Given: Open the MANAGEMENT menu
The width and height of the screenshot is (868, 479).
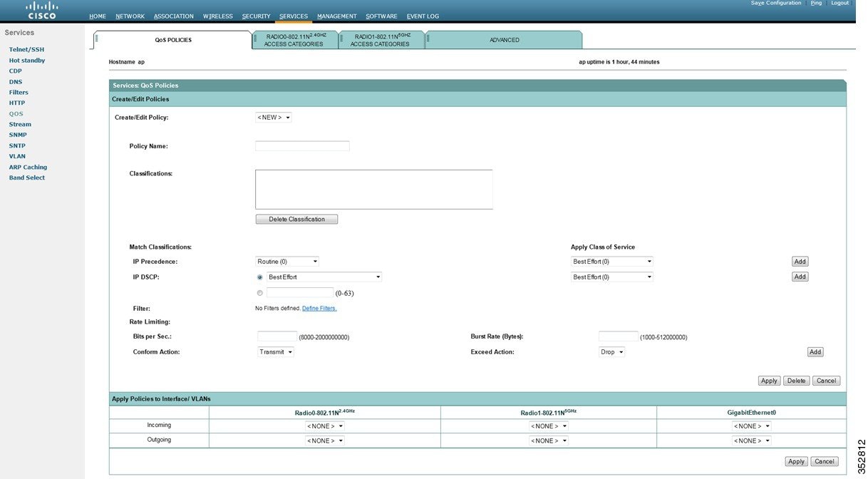Looking at the screenshot, I should [x=337, y=16].
